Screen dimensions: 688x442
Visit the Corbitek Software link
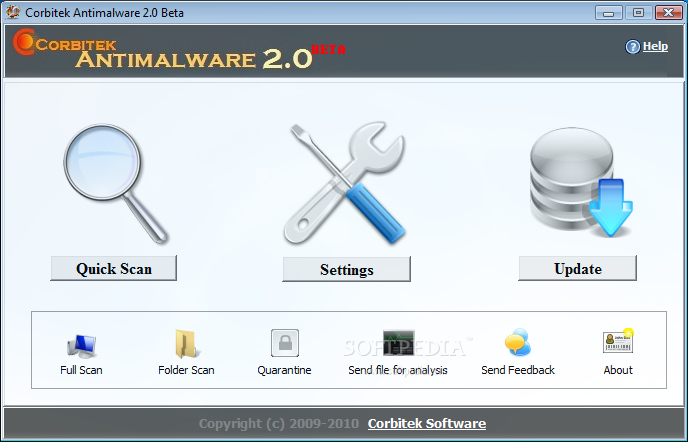[x=427, y=424]
